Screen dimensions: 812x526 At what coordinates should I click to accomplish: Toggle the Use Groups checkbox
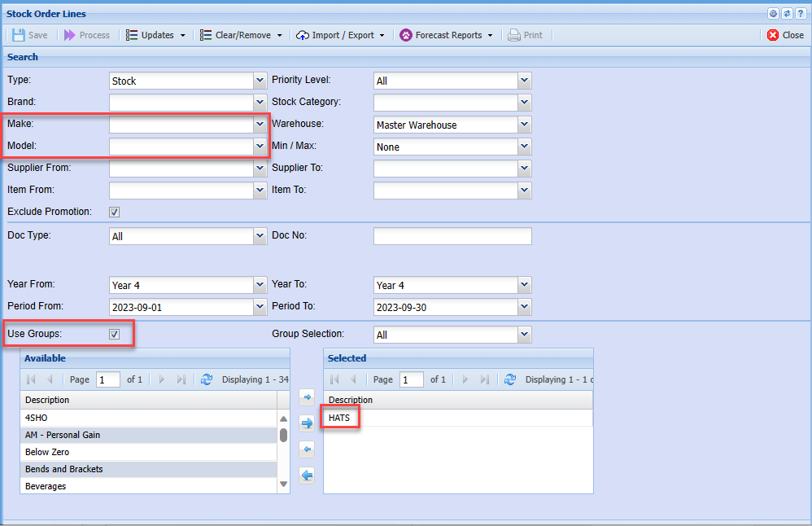[x=115, y=334]
